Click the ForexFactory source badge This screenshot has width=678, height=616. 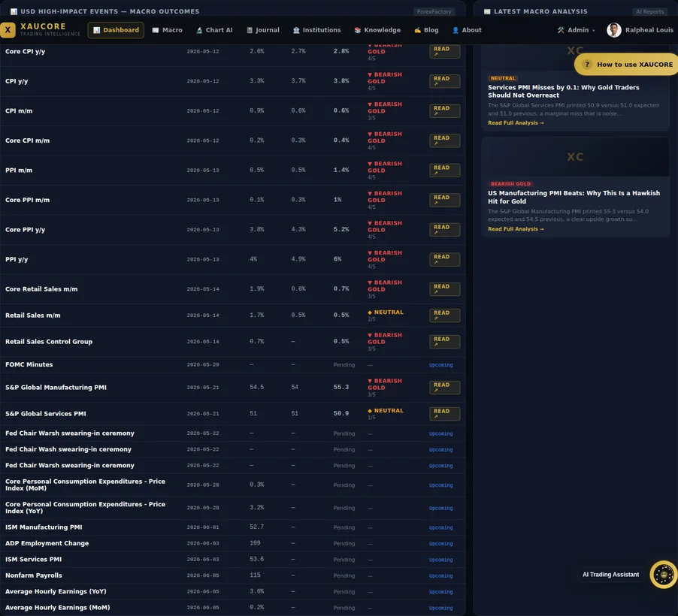point(434,12)
